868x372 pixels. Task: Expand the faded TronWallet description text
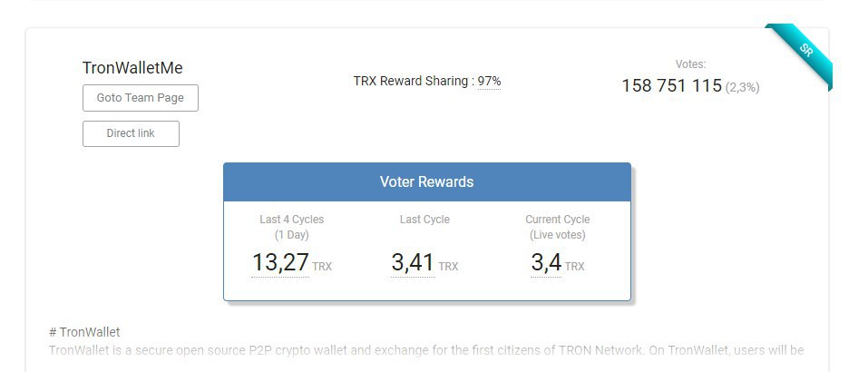pyautogui.click(x=426, y=350)
